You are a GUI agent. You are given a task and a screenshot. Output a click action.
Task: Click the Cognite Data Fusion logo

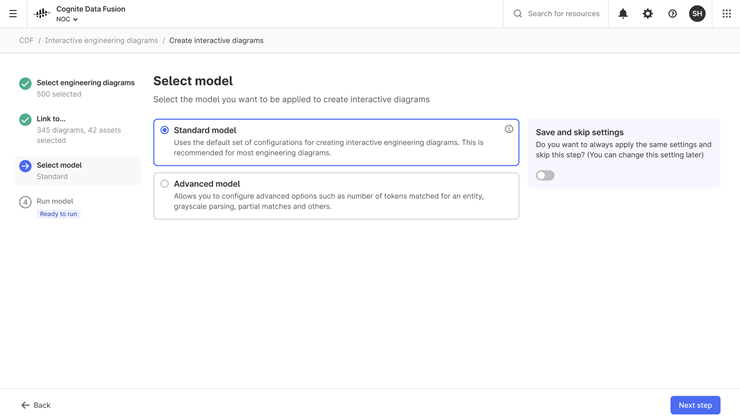(x=42, y=14)
